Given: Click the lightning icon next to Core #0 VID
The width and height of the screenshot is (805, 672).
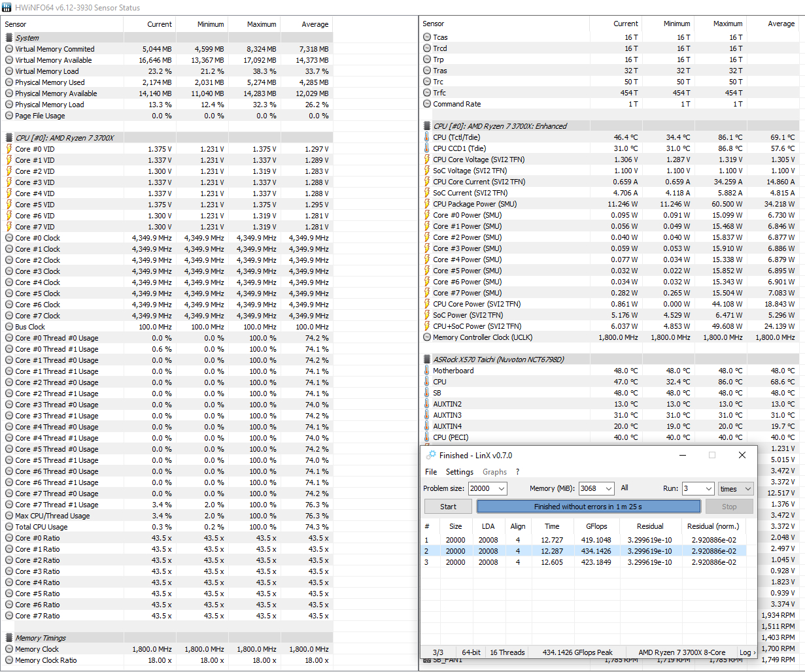Looking at the screenshot, I should coord(9,149).
